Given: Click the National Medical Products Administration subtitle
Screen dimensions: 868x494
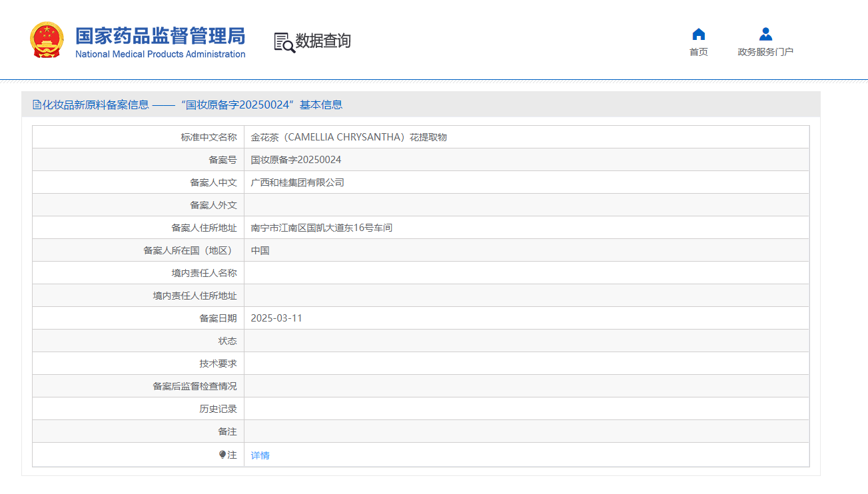Looking at the screenshot, I should [160, 55].
